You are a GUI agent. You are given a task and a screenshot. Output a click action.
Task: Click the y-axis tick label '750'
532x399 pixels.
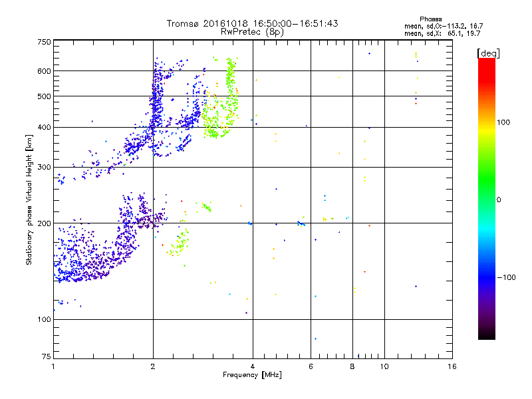(x=45, y=42)
